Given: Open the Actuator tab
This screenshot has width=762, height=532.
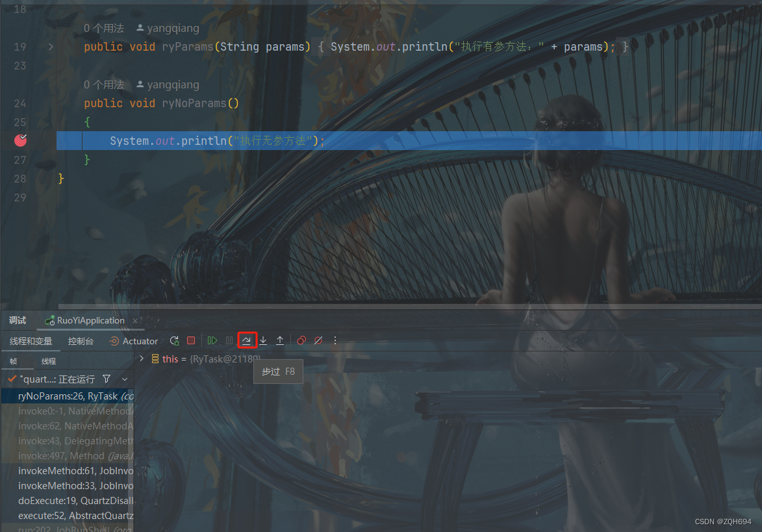Looking at the screenshot, I should (134, 341).
